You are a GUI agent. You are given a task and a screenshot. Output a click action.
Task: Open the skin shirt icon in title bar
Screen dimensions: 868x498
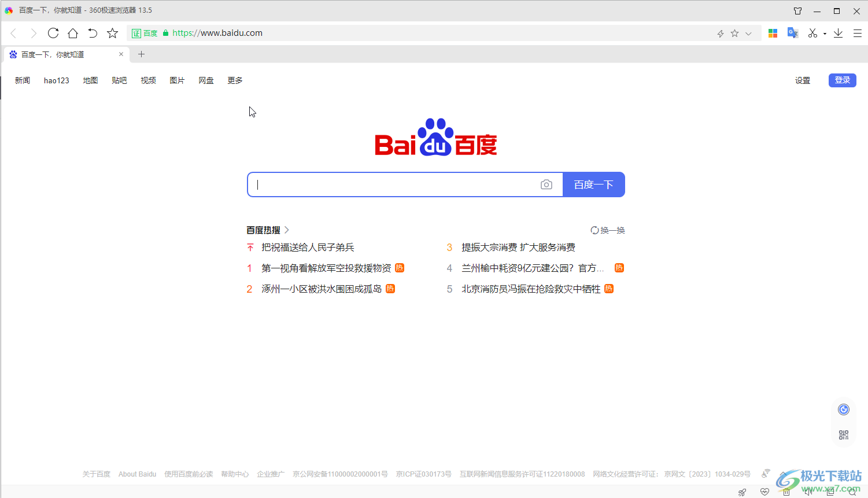[798, 10]
